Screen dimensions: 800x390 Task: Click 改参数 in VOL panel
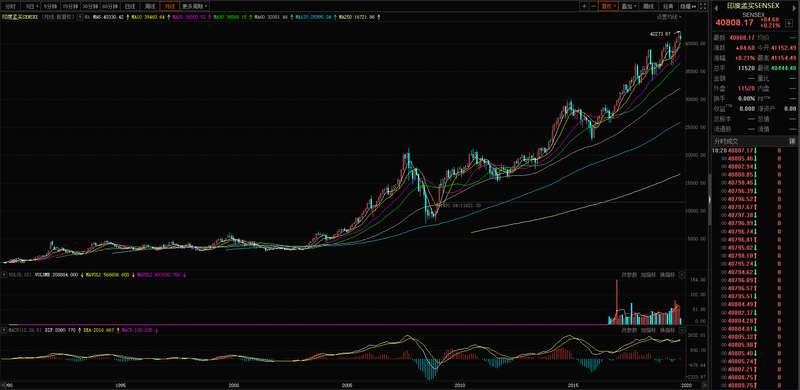629,275
